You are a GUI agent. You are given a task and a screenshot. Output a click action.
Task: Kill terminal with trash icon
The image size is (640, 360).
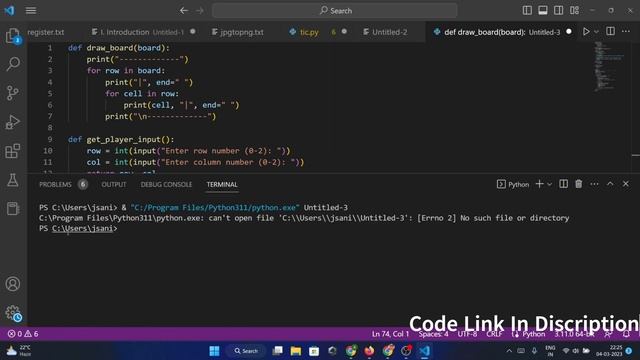pos(578,184)
